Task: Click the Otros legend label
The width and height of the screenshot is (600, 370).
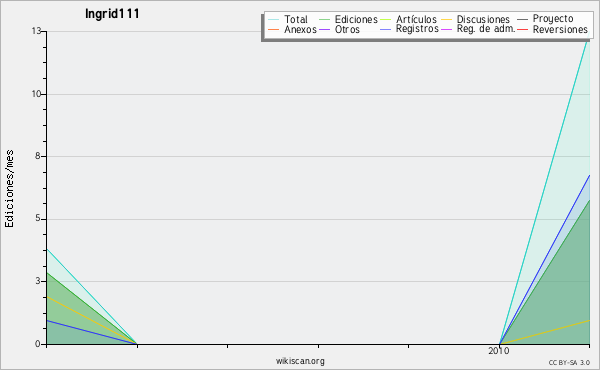Action: (x=347, y=29)
